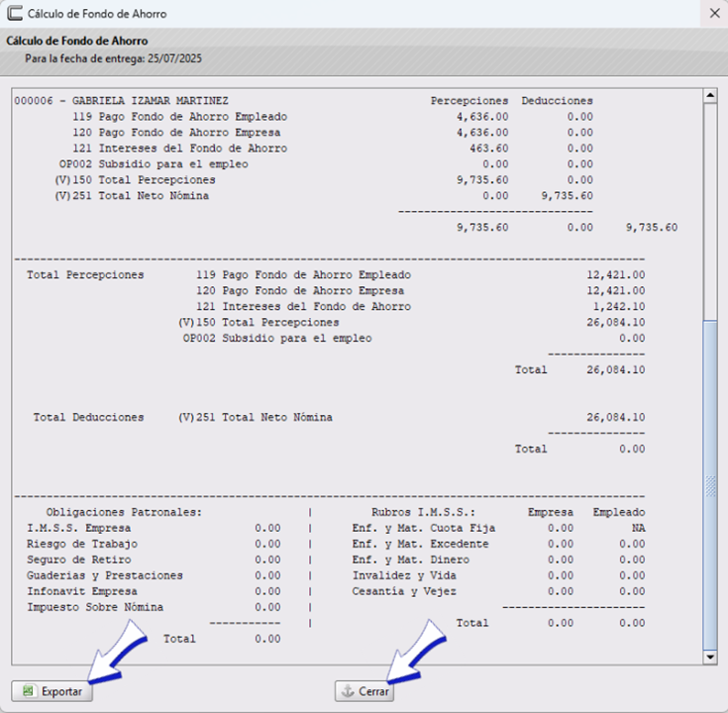
Task: Click the Total Deducciones section label
Action: [x=89, y=417]
